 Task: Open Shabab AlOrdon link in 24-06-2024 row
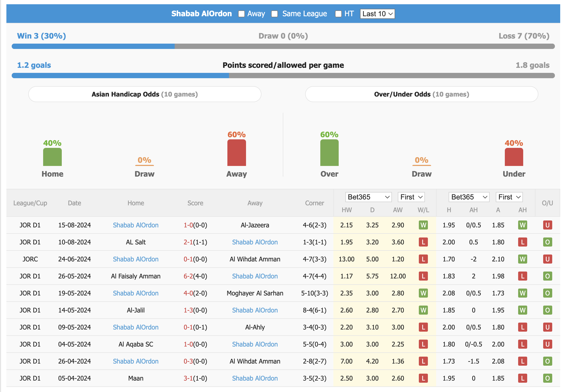pyautogui.click(x=136, y=259)
